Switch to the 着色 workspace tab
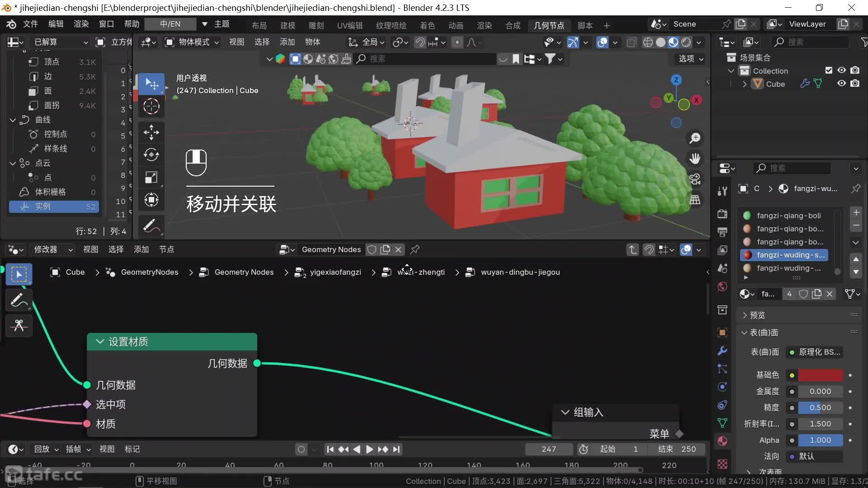Screen dimensions: 868x488 [427, 25]
